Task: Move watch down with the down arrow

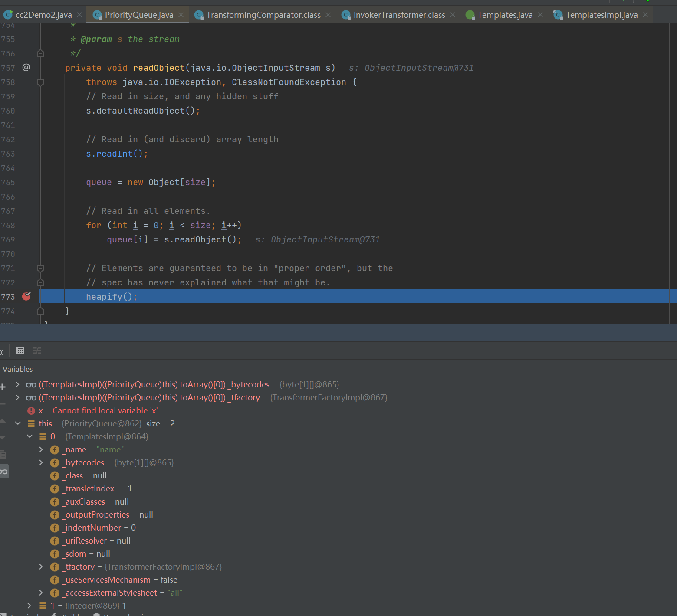Action: tap(3, 438)
